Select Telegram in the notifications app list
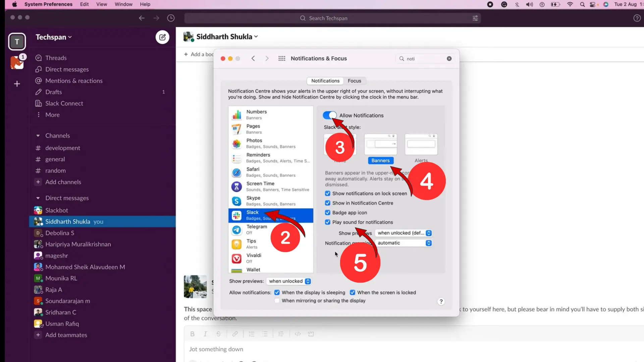The image size is (644, 362). [271, 229]
